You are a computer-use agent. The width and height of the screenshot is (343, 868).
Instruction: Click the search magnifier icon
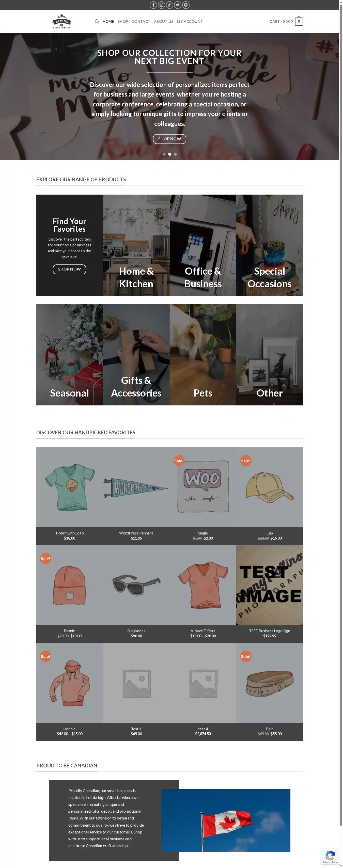[97, 22]
